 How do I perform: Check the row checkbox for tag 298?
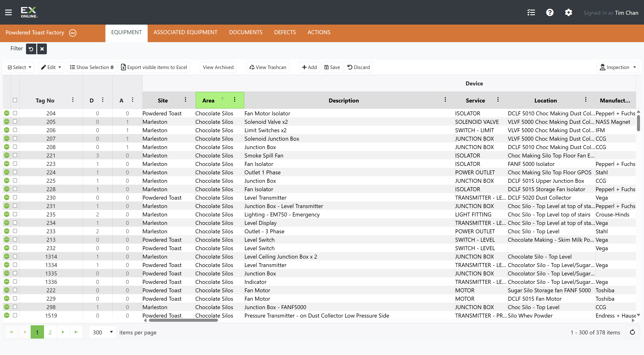(x=15, y=307)
